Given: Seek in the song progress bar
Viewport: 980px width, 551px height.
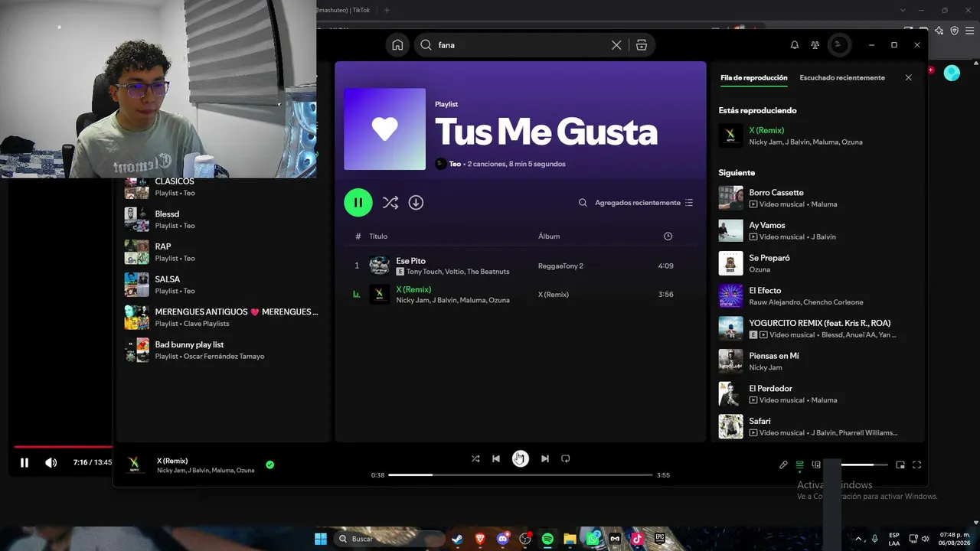Looking at the screenshot, I should [521, 475].
